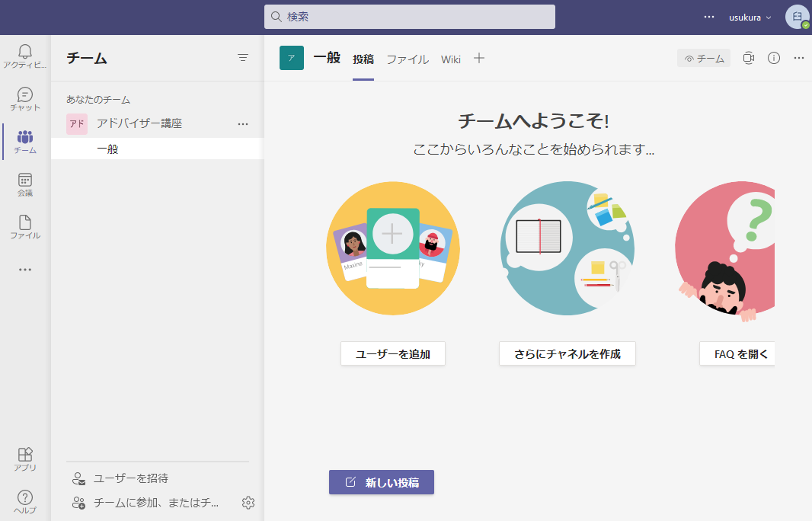
Task: Open the Apps (アプリ) sidebar icon
Action: [x=25, y=457]
